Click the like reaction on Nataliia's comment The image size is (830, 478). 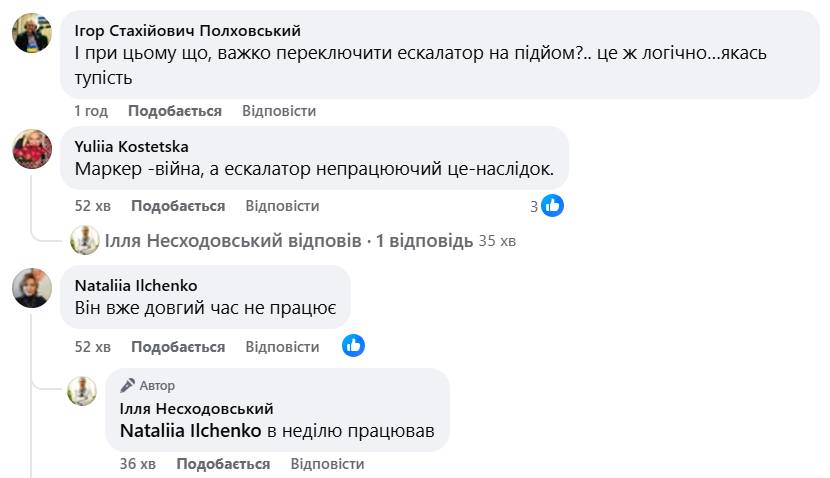point(352,346)
